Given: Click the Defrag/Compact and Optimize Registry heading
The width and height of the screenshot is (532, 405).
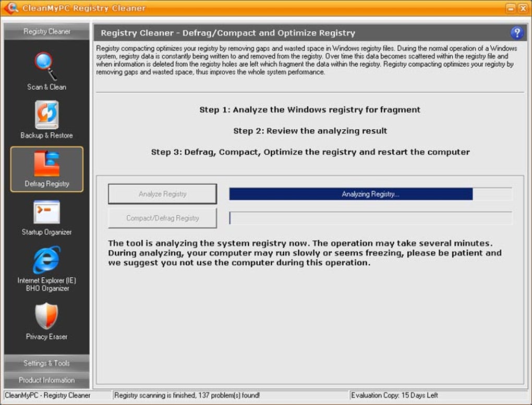Looking at the screenshot, I should [228, 33].
